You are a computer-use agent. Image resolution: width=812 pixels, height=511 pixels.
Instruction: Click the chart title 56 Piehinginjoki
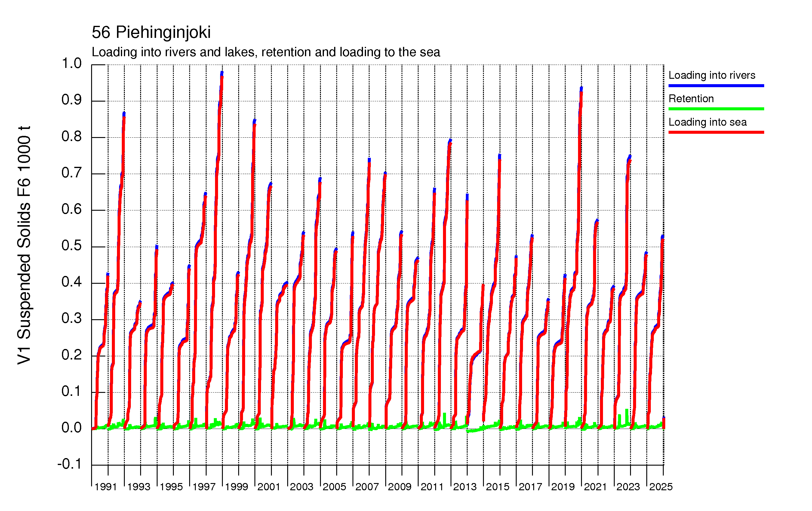(151, 32)
